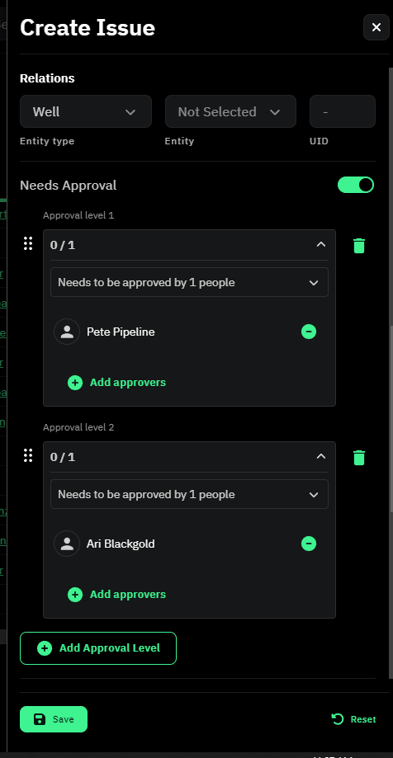393x758 pixels.
Task: Remove Pete Pipeline with minus icon
Action: tap(309, 332)
